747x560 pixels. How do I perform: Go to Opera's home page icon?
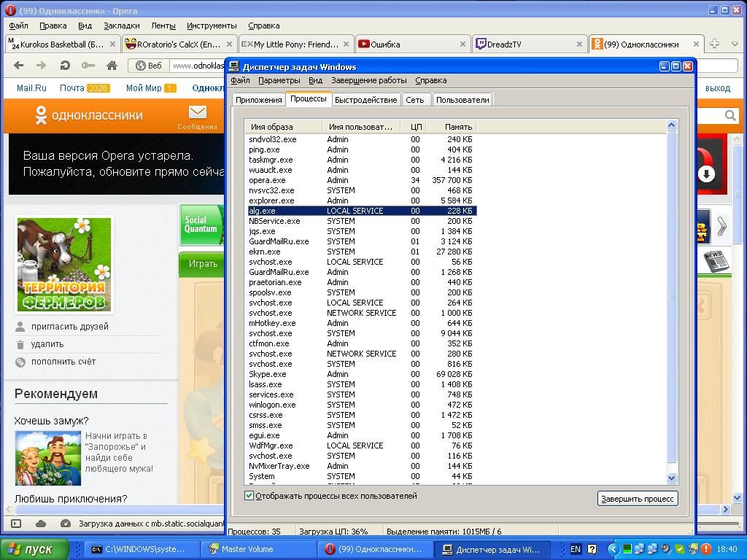point(112,65)
